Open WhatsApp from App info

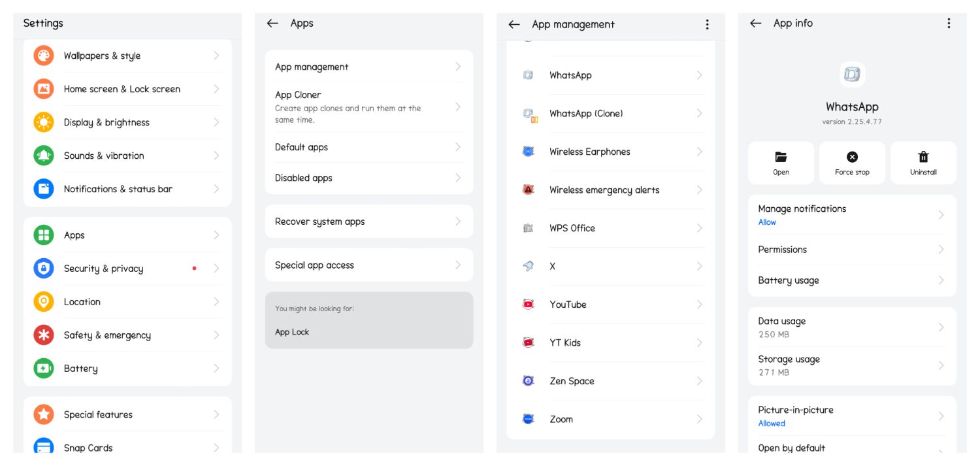781,163
